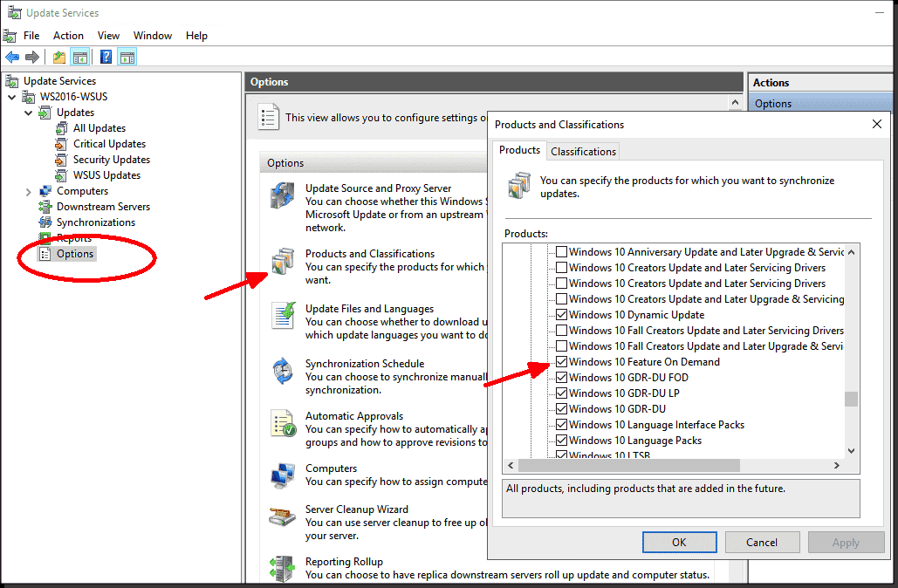This screenshot has width=898, height=588.
Task: Check Windows 10 Anniversary Update Upgrade & Servicing
Action: (562, 252)
